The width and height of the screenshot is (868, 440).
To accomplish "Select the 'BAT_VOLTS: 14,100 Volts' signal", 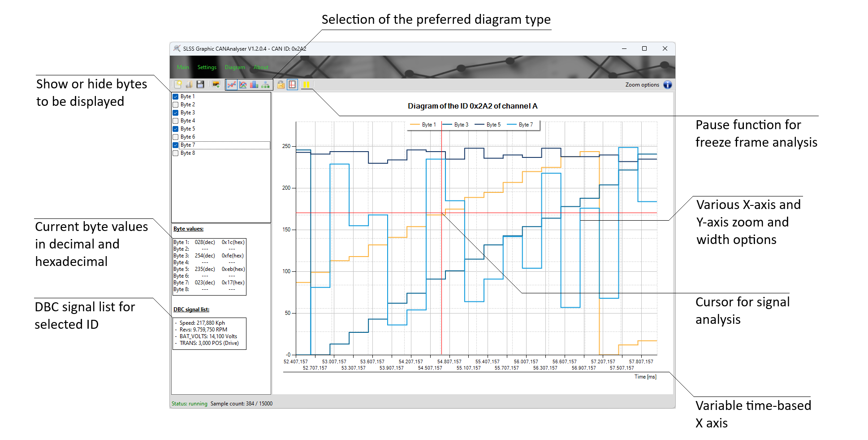I will 208,336.
